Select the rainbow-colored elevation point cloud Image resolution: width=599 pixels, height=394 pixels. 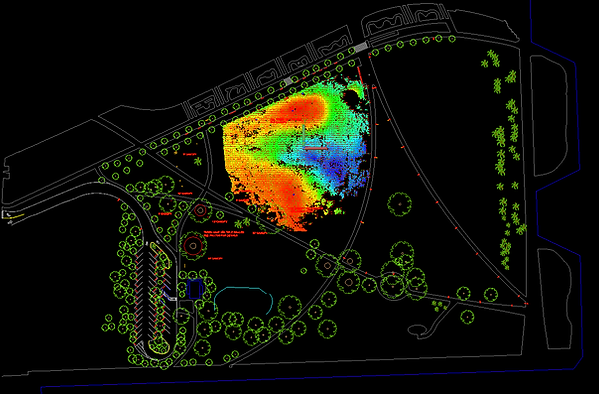pyautogui.click(x=296, y=153)
